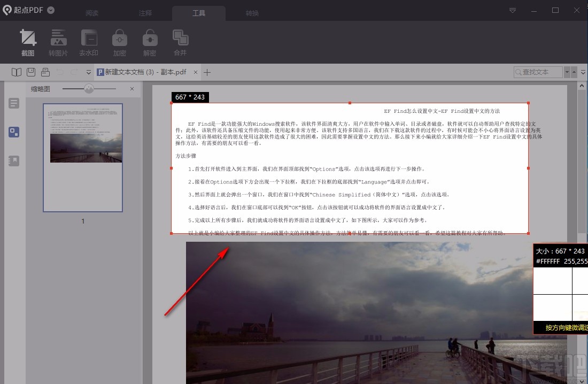Open the thumbnails panel sidebar icon
This screenshot has width=588, height=384.
pyautogui.click(x=14, y=132)
